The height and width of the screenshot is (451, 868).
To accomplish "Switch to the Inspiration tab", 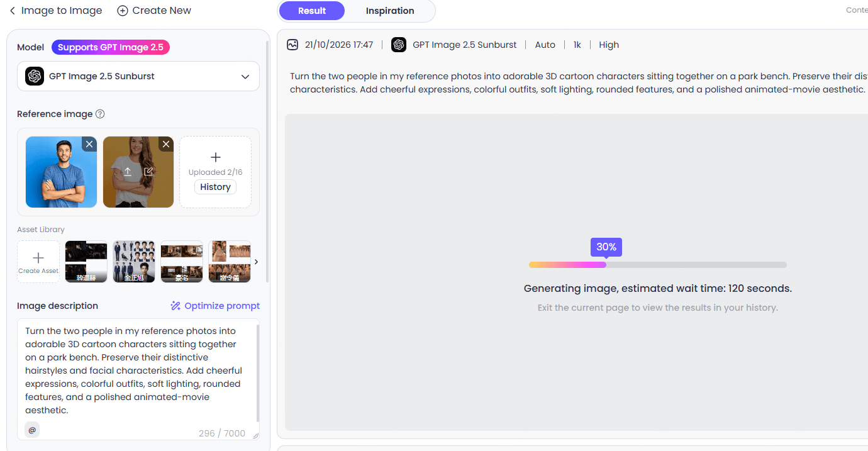I will click(x=390, y=11).
